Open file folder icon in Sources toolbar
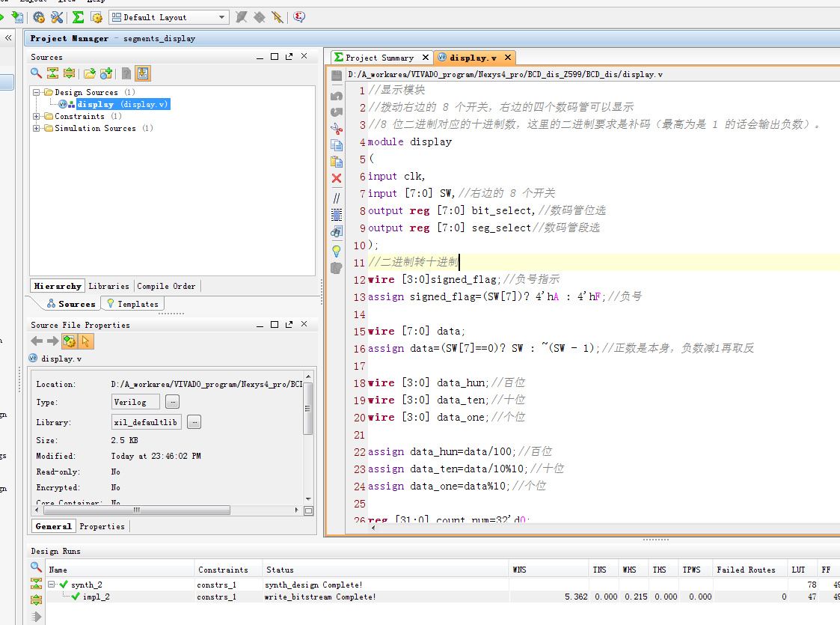Image resolution: width=840 pixels, height=625 pixels. [90, 73]
